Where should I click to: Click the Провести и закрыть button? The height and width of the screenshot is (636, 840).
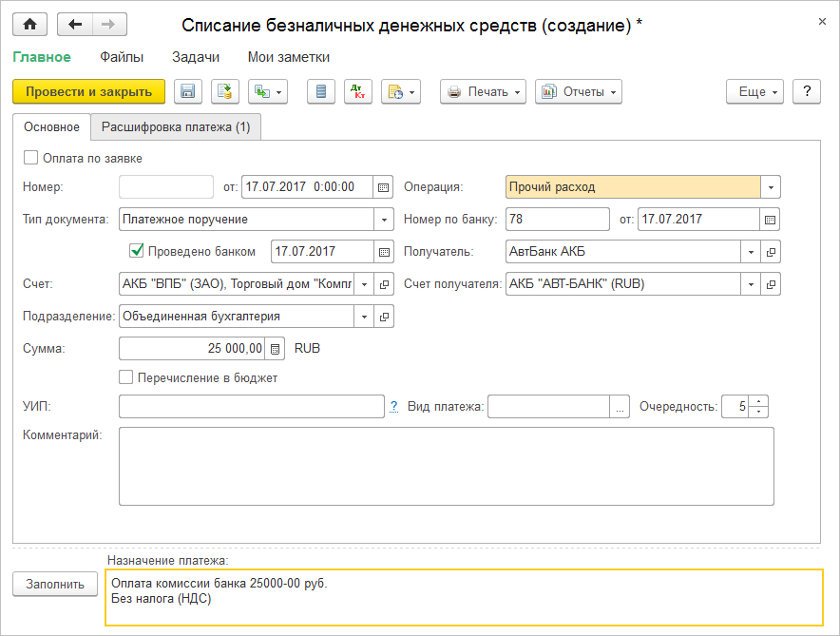click(89, 91)
